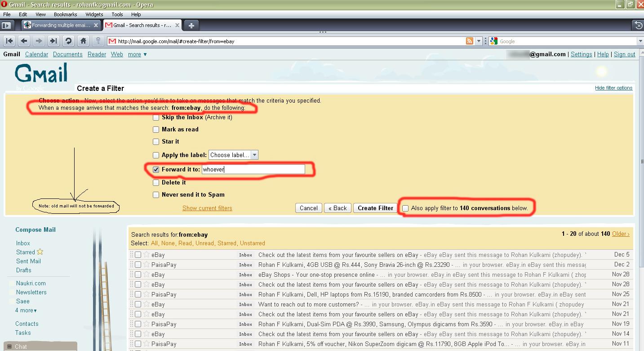
Task: Select Unread messages filter link
Action: (x=204, y=243)
